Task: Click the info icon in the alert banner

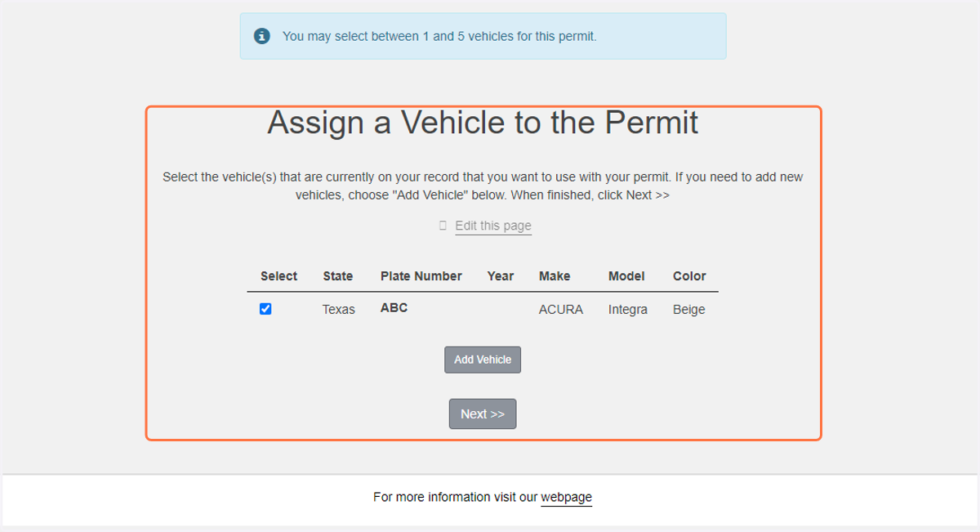Action: (261, 36)
